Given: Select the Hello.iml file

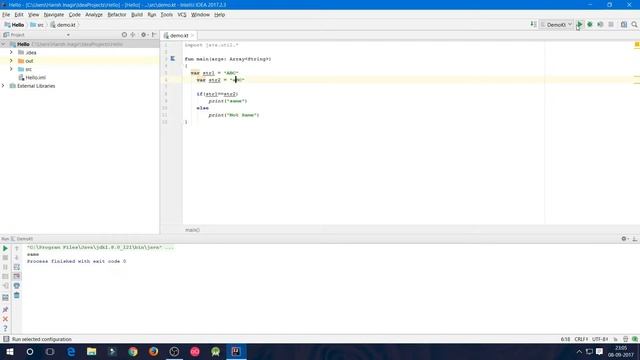Looking at the screenshot, I should (32, 78).
